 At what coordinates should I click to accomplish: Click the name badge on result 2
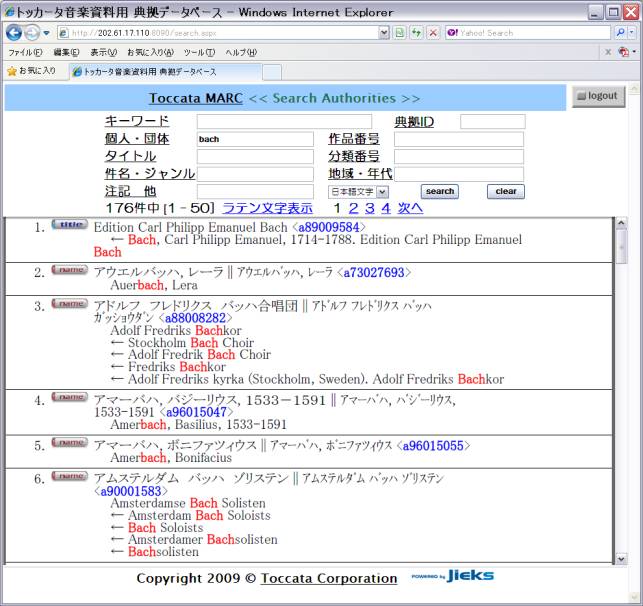coord(69,270)
